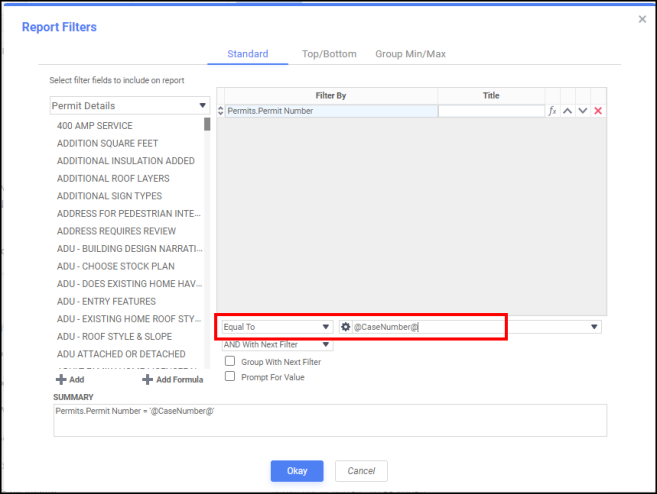Click the Filter By column header
The image size is (657, 494).
(331, 96)
